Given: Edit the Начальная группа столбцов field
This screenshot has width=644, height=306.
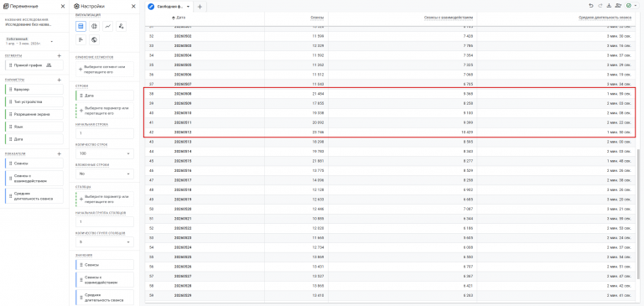Looking at the screenshot, I should pyautogui.click(x=104, y=222).
